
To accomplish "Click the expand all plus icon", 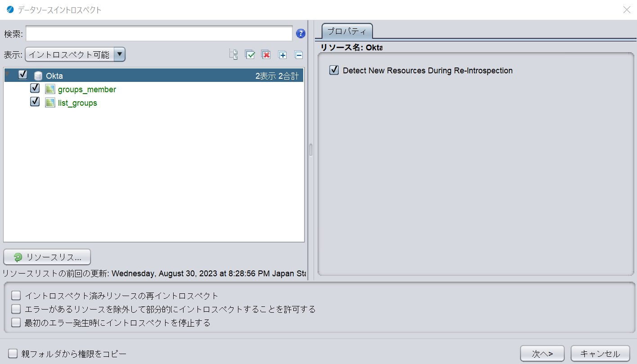I will click(283, 55).
